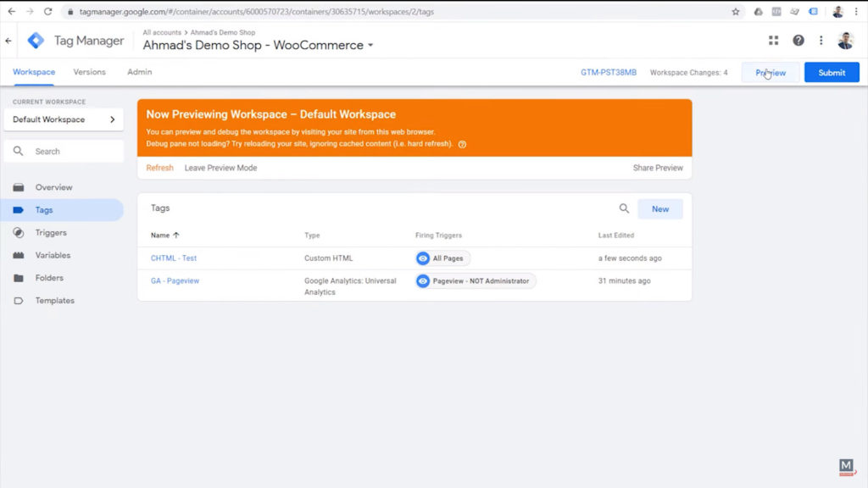Click the help icon in orange preview banner
Image resolution: width=868 pixels, height=488 pixels.
tap(462, 145)
